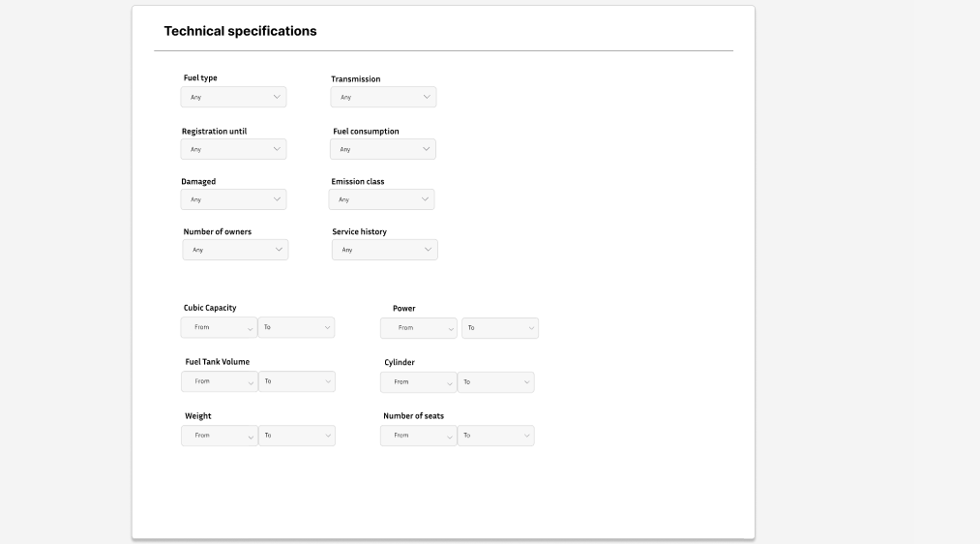This screenshot has width=980, height=544.
Task: Open Number of seats To dropdown
Action: (x=495, y=436)
